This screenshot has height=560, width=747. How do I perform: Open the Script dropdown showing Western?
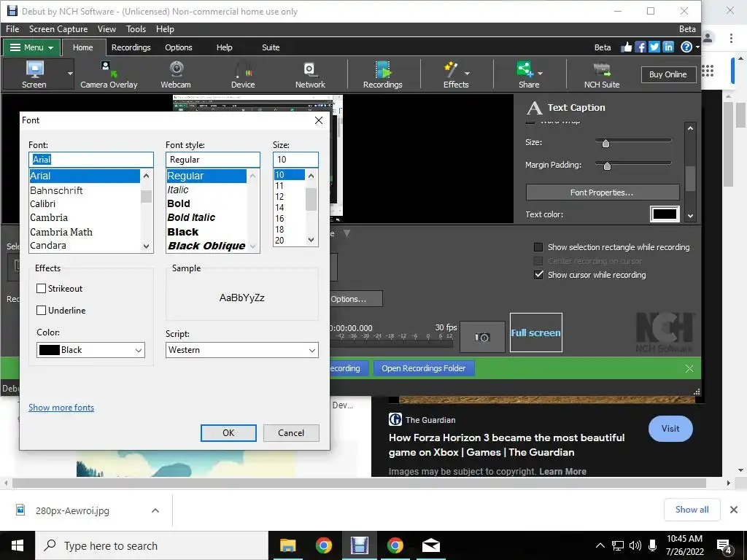[242, 350]
